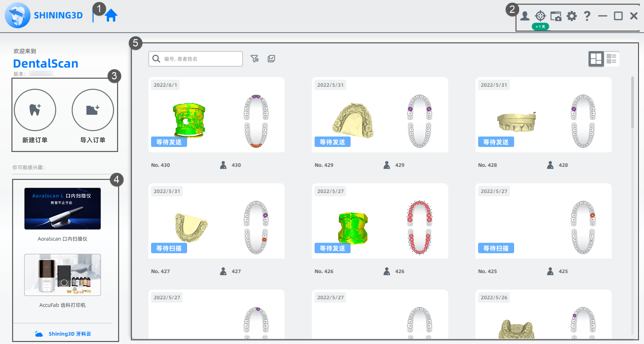Open order No. 430 model thumbnail
The height and width of the screenshot is (344, 644).
[x=189, y=120]
